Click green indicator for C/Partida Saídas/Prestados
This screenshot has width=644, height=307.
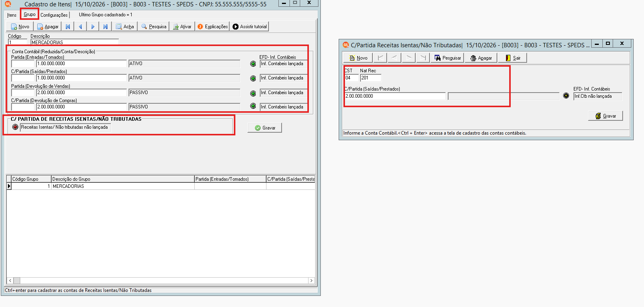tap(253, 79)
